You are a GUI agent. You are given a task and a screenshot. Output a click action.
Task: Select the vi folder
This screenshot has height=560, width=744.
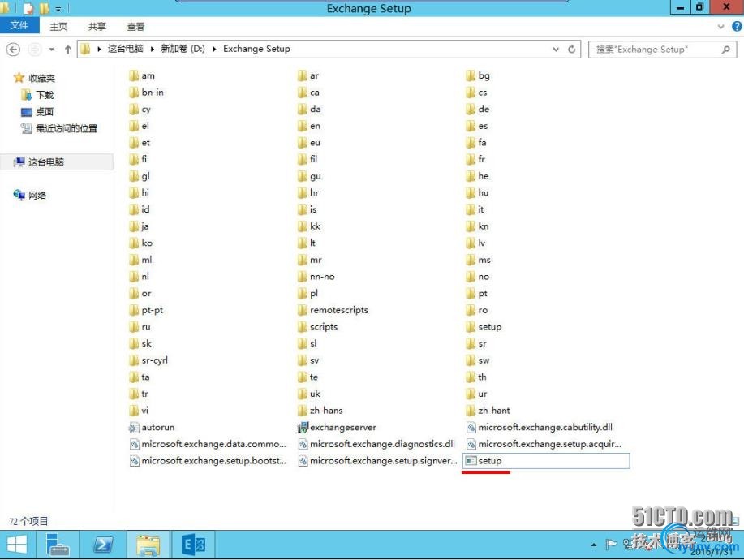pos(139,411)
